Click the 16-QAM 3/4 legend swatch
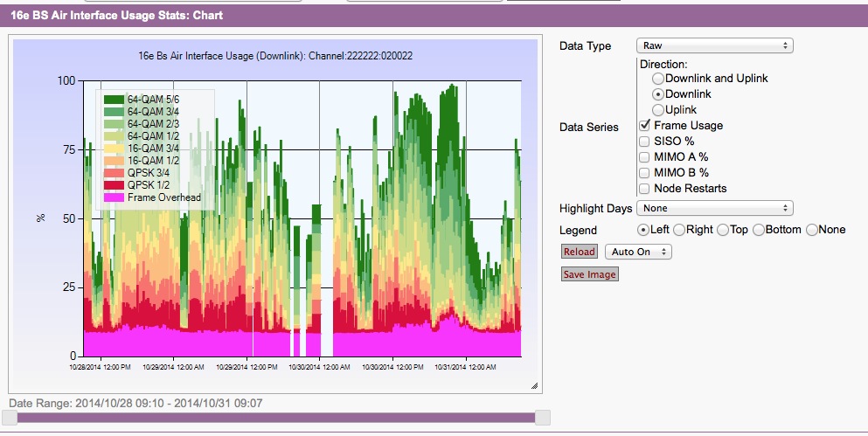 click(x=114, y=149)
